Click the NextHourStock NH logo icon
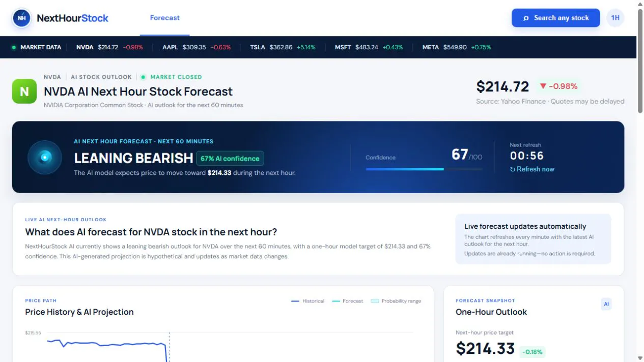This screenshot has width=644, height=362. click(21, 18)
